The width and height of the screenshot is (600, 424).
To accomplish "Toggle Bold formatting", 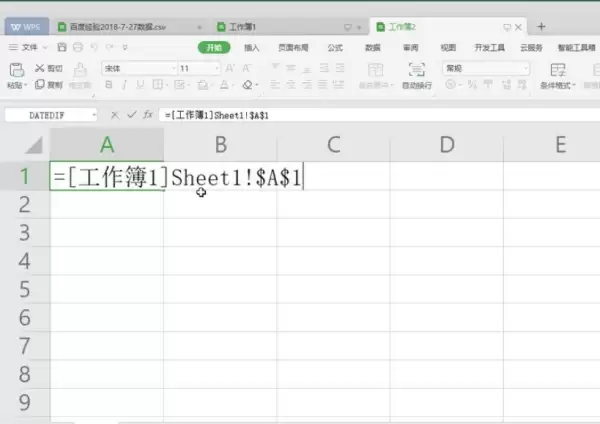I will tap(109, 85).
